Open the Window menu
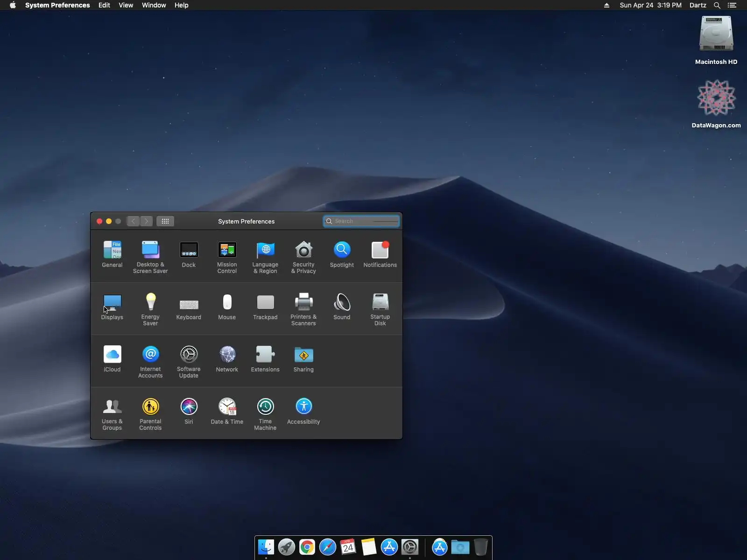This screenshot has height=560, width=747. click(154, 5)
